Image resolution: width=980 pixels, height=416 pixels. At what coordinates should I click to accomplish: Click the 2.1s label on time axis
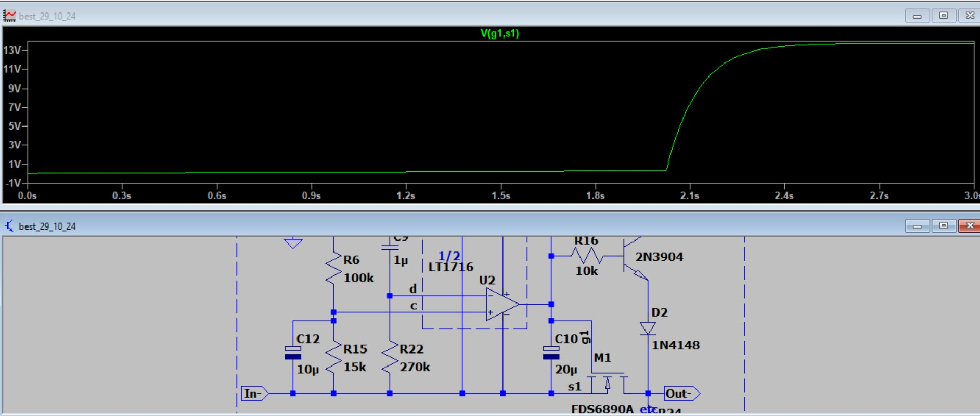(690, 196)
